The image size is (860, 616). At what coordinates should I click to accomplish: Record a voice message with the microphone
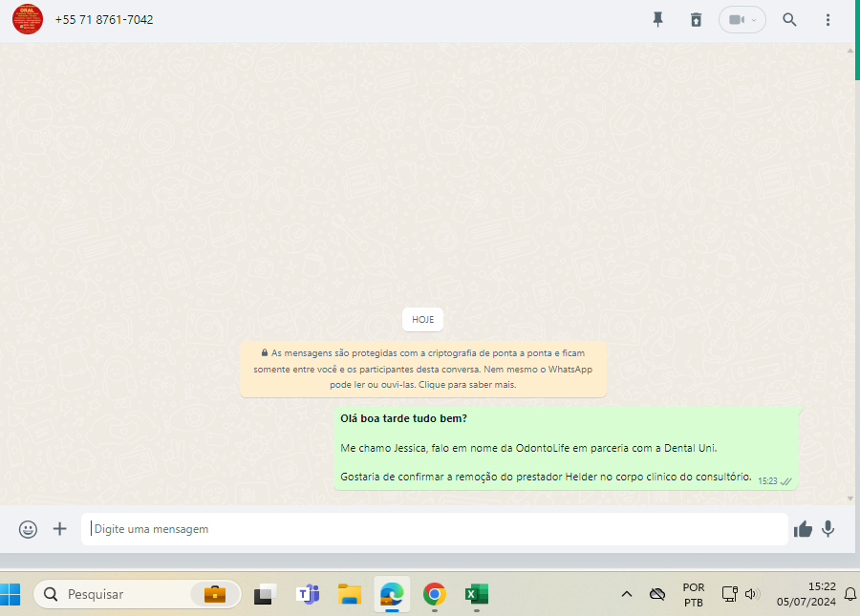pyautogui.click(x=828, y=529)
